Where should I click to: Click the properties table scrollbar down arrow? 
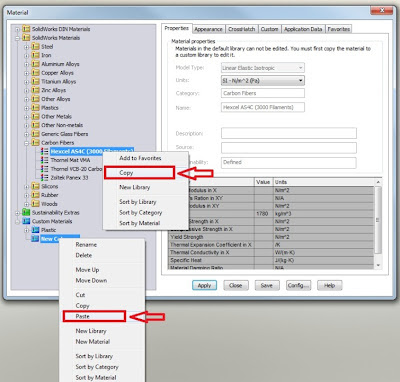pos(378,265)
